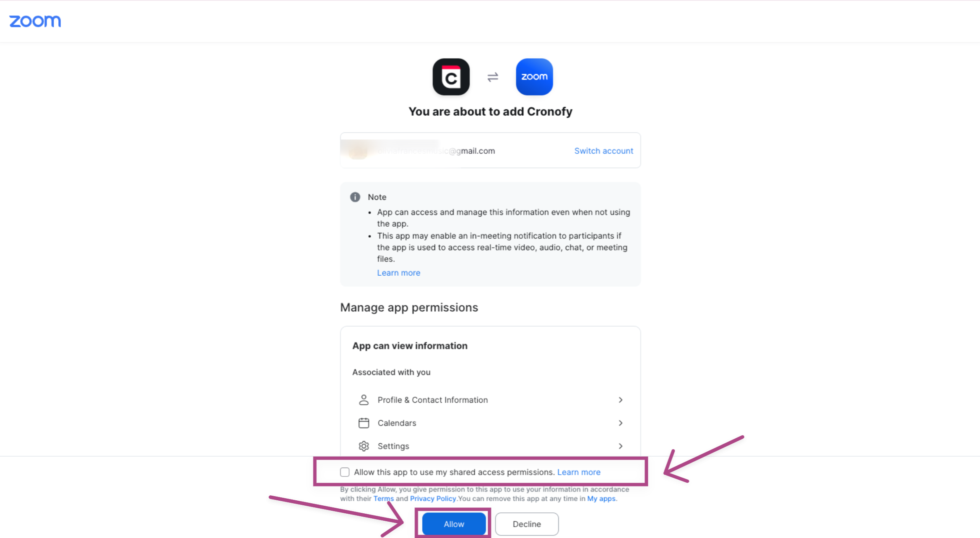980x538 pixels.
Task: Open the Settings permission row
Action: coord(490,446)
